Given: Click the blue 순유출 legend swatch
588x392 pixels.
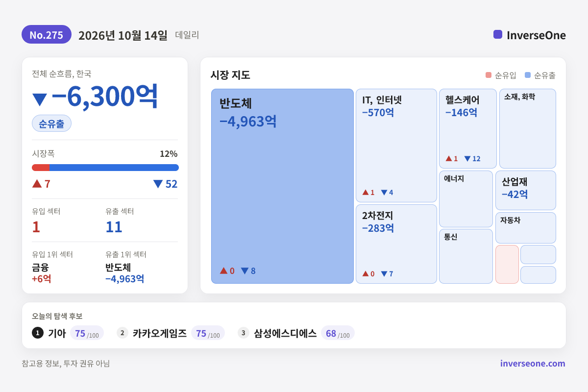Looking at the screenshot, I should coord(528,75).
